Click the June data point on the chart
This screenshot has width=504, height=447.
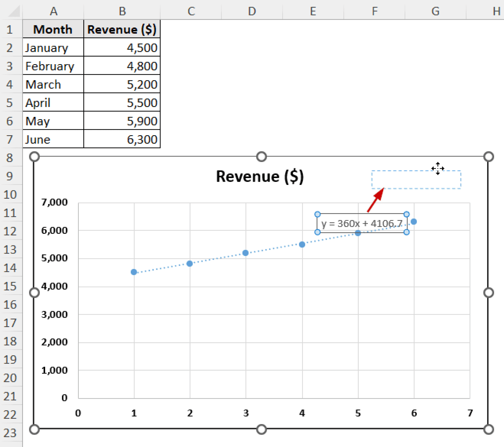pos(413,222)
